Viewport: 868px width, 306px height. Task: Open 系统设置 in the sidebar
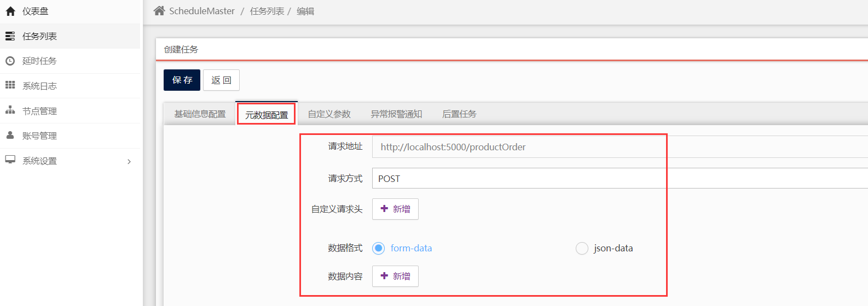click(70, 161)
